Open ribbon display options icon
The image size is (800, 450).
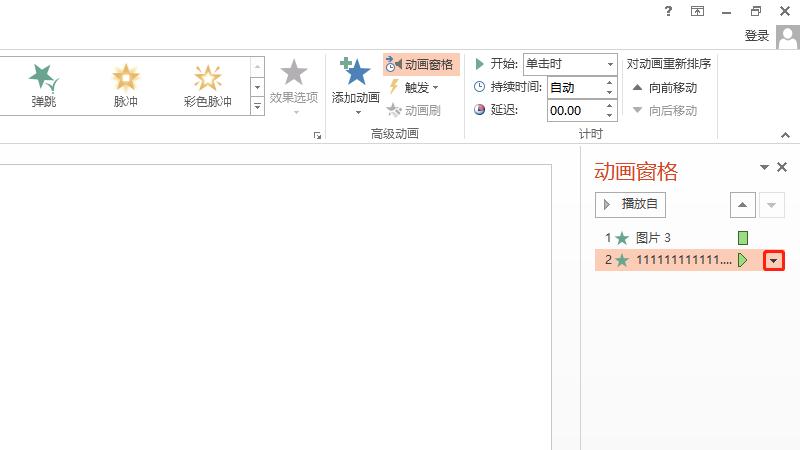(x=697, y=11)
